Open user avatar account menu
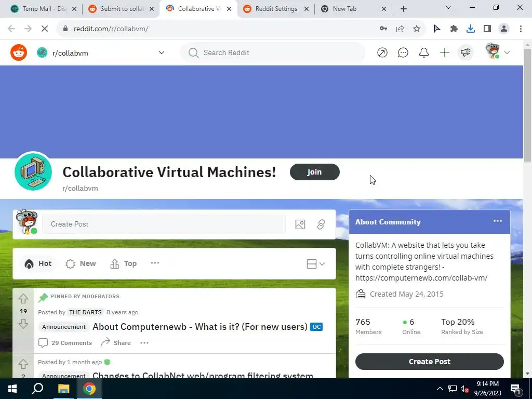The width and height of the screenshot is (532, 399). [x=497, y=51]
